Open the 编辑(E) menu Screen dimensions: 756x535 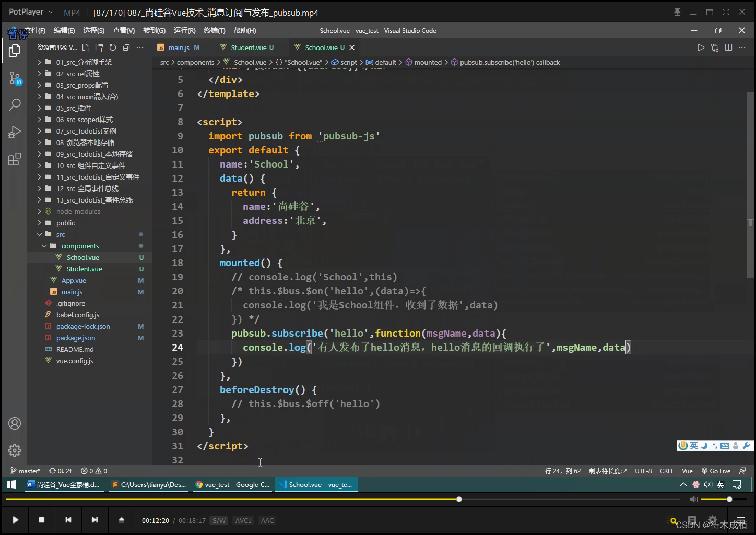tap(64, 31)
